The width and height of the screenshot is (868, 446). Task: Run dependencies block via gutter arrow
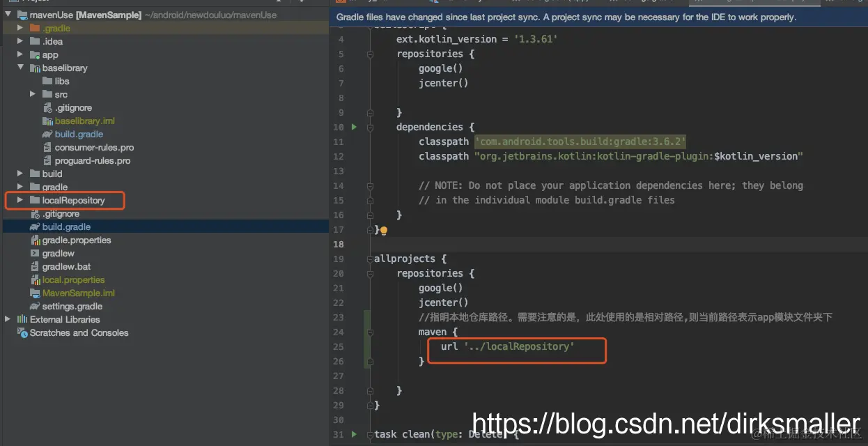pos(354,127)
